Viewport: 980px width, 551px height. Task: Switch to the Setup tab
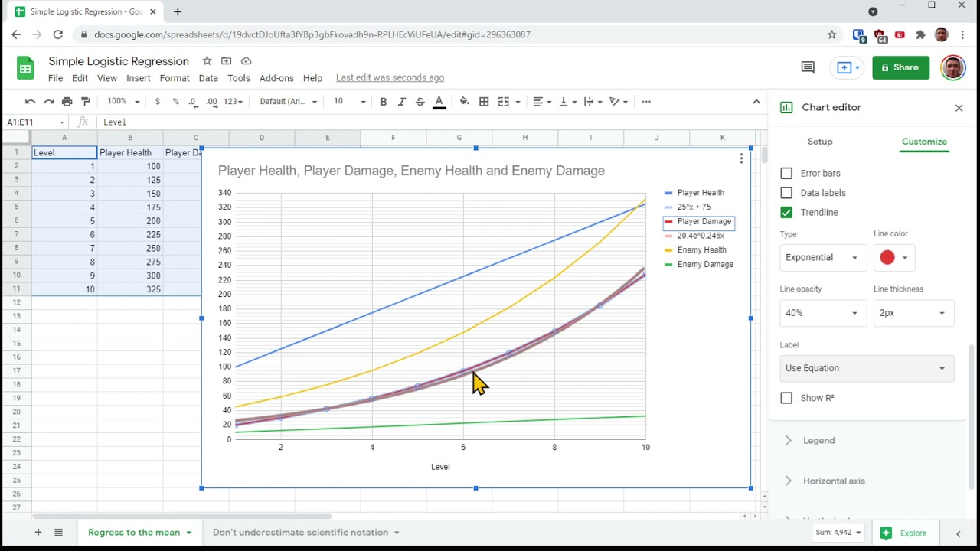[820, 142]
